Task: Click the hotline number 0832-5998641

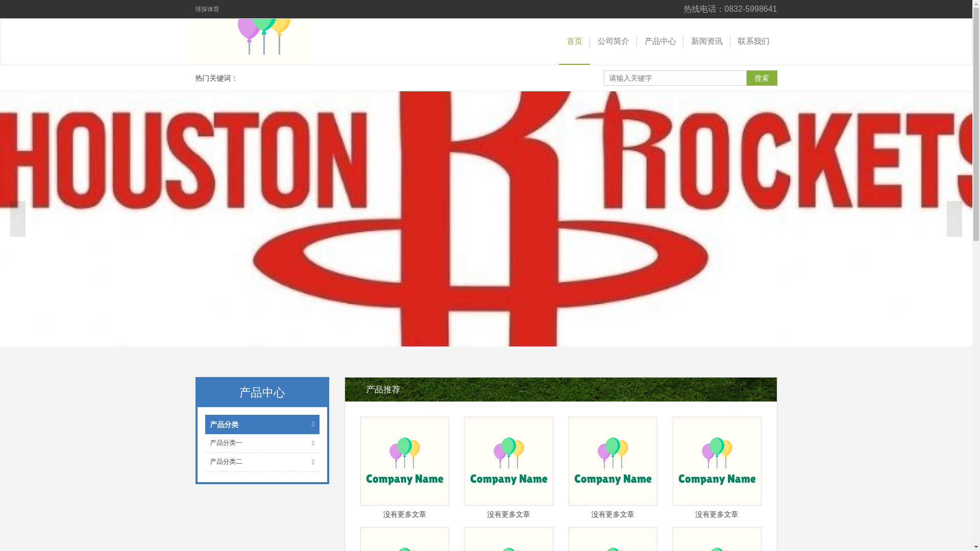Action: (750, 9)
